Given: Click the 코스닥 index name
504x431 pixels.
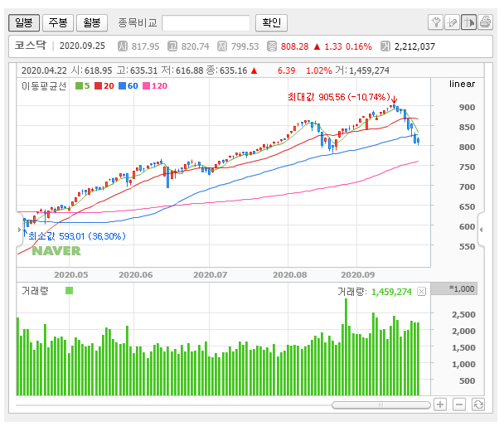Looking at the screenshot, I should [x=31, y=46].
